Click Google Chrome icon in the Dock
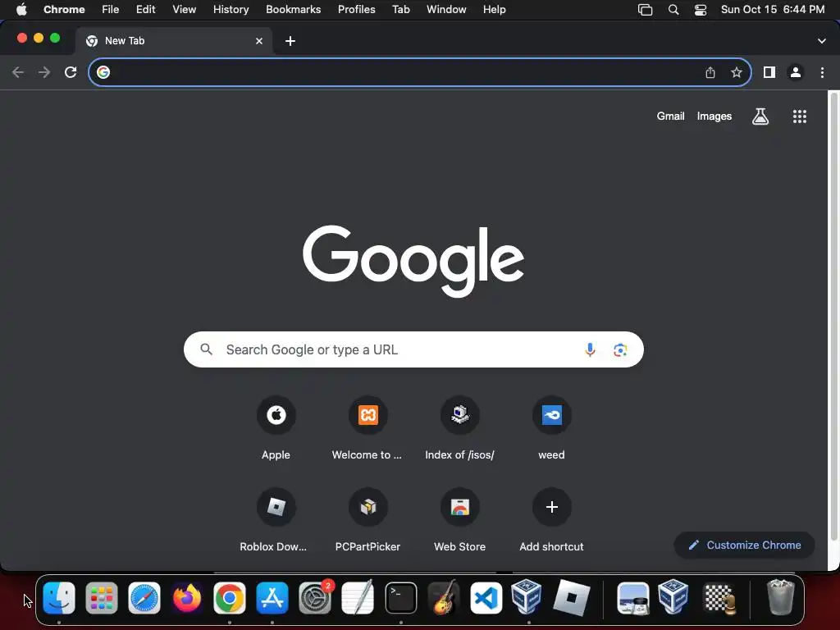Image resolution: width=840 pixels, height=630 pixels. (230, 598)
